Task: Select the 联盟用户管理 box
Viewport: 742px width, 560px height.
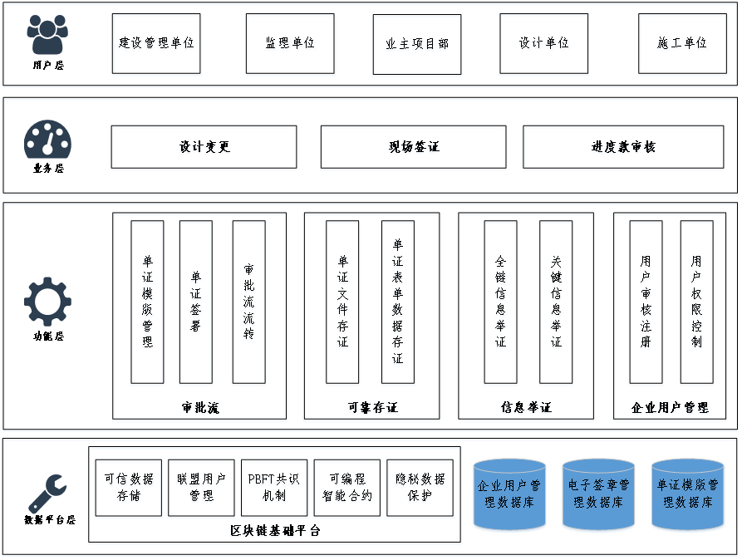Action: coord(201,489)
